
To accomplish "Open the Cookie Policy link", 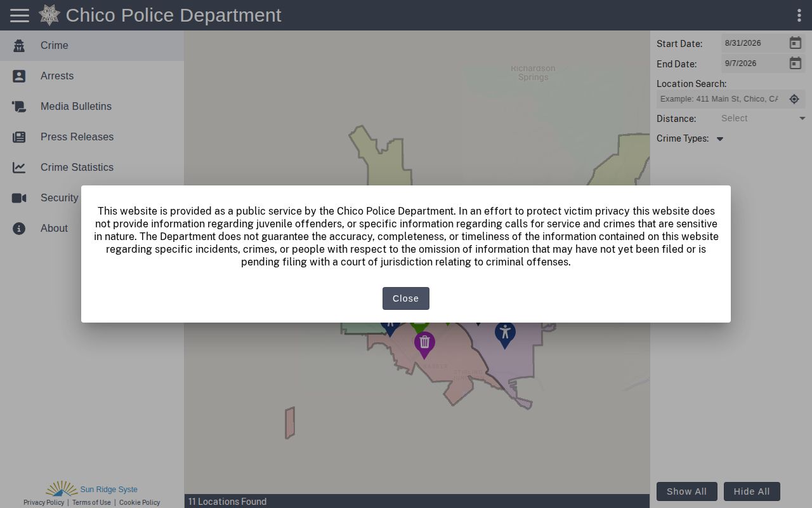I will pyautogui.click(x=140, y=502).
